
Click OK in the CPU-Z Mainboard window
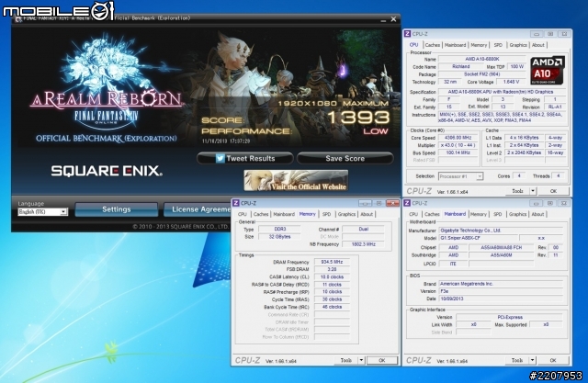(x=553, y=360)
